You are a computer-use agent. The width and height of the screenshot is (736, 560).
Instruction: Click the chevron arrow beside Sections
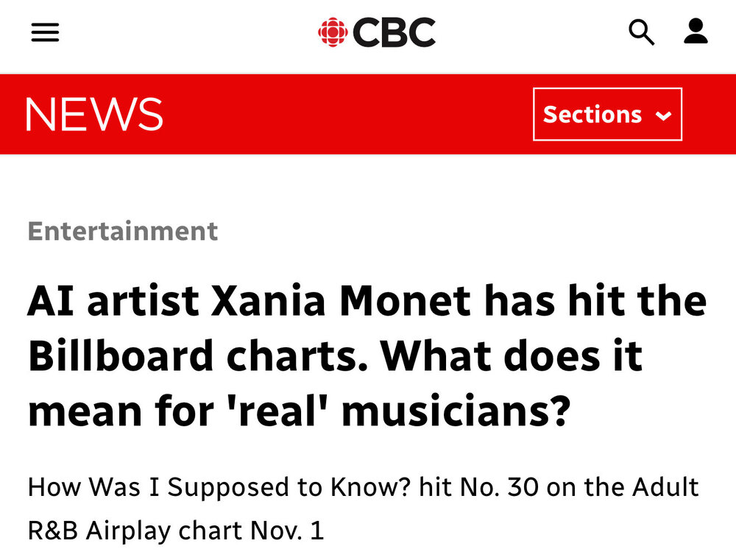(x=663, y=116)
